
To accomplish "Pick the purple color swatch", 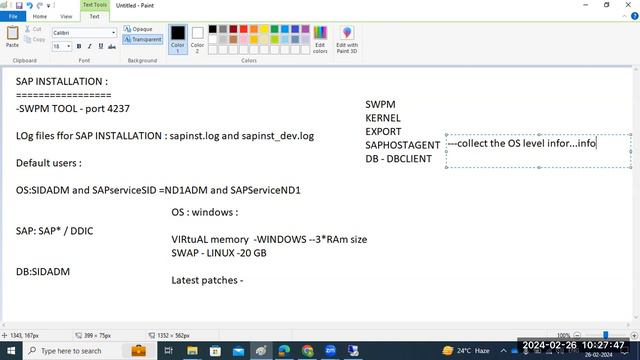I will [x=305, y=29].
